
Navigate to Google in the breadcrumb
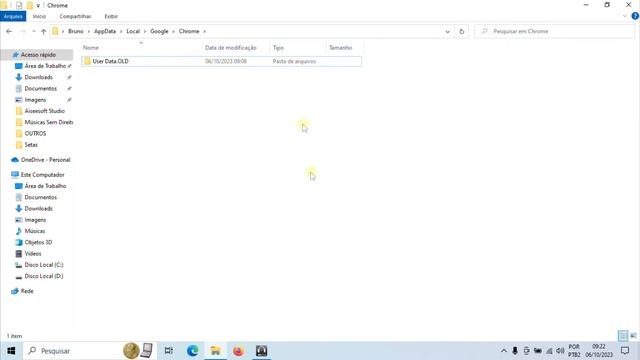pyautogui.click(x=159, y=31)
